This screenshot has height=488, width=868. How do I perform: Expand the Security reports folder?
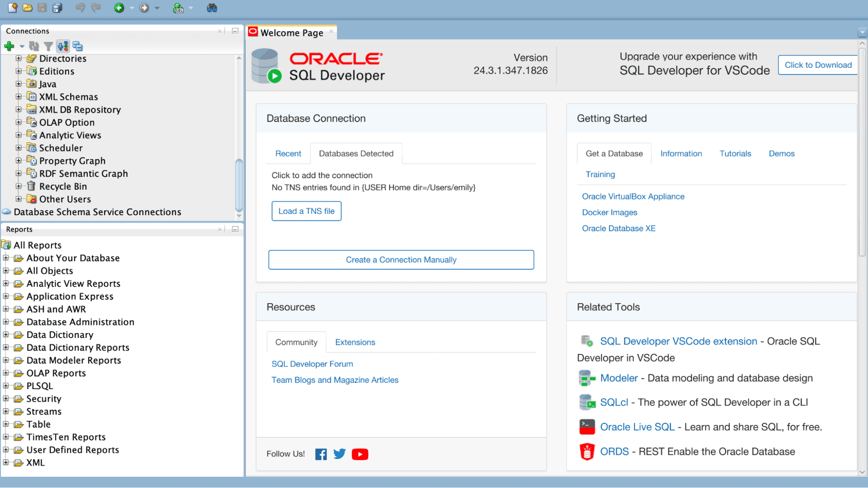tap(6, 399)
